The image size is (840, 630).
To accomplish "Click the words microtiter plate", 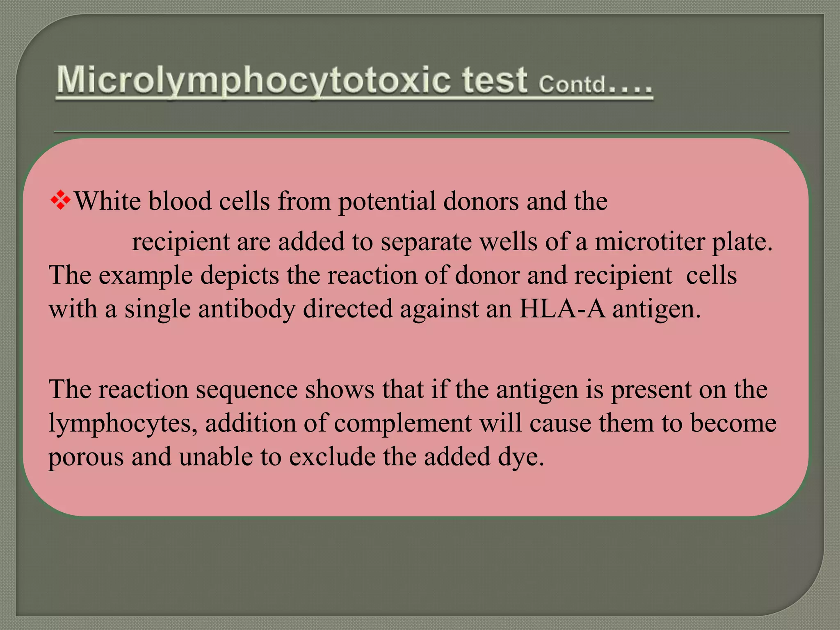I will pyautogui.click(x=684, y=242).
